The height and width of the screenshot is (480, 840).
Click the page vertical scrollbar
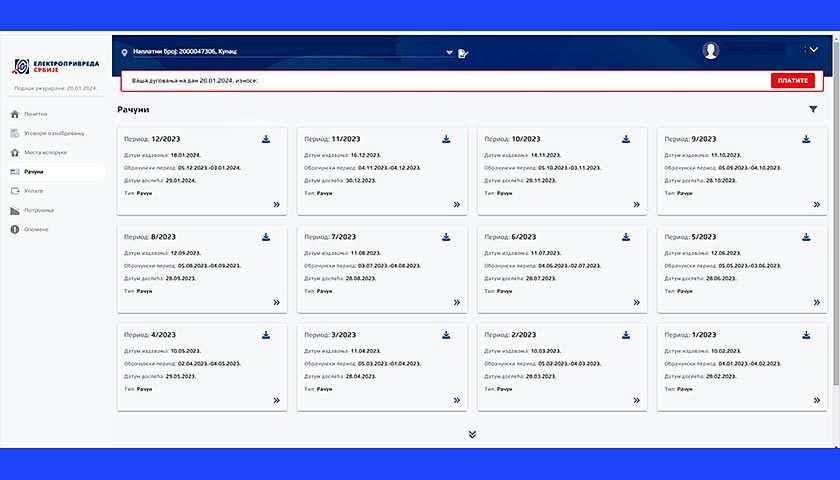(836, 214)
